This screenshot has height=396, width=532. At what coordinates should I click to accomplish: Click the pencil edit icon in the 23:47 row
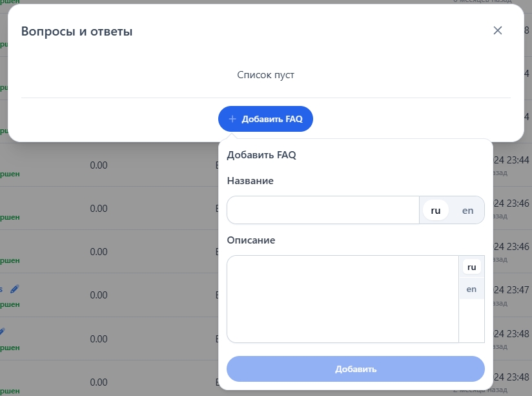(15, 289)
